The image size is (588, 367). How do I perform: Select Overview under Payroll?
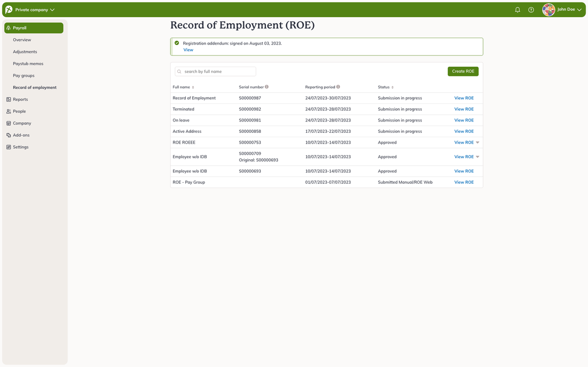pyautogui.click(x=22, y=40)
